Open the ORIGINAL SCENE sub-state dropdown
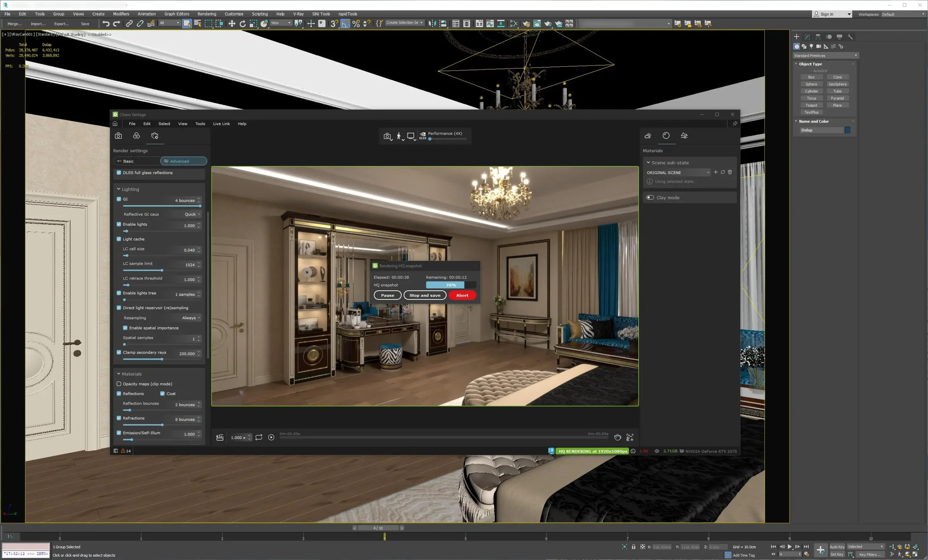 pyautogui.click(x=678, y=173)
